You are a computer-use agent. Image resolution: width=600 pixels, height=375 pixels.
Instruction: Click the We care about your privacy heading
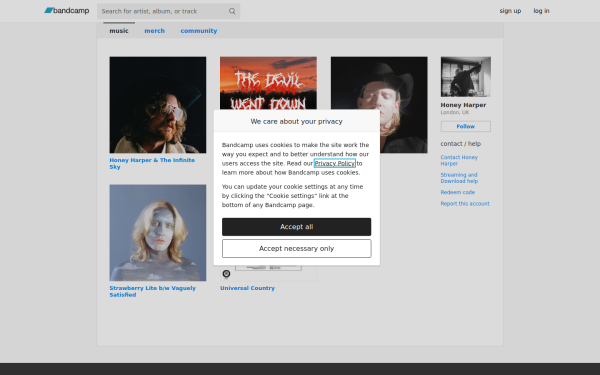(x=297, y=121)
